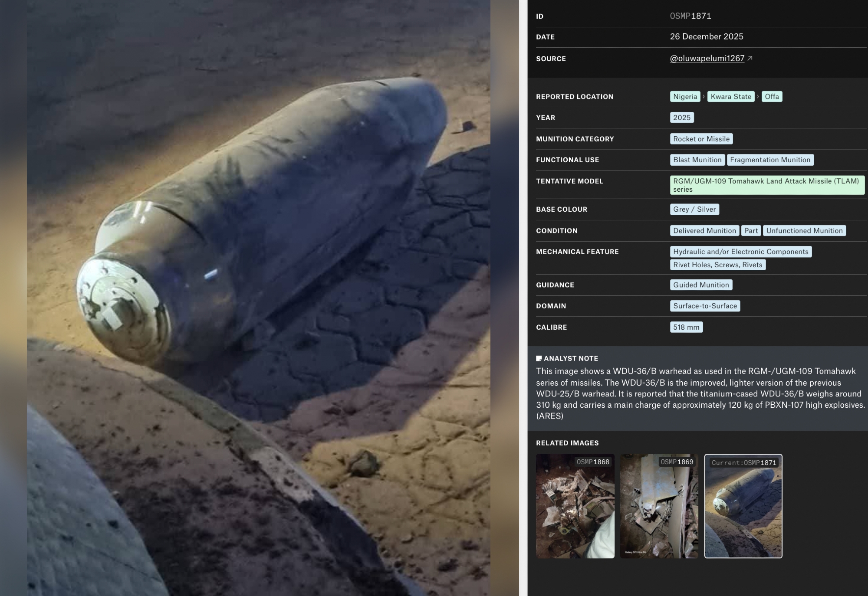
Task: Select the Blast Munition tag
Action: click(x=697, y=160)
